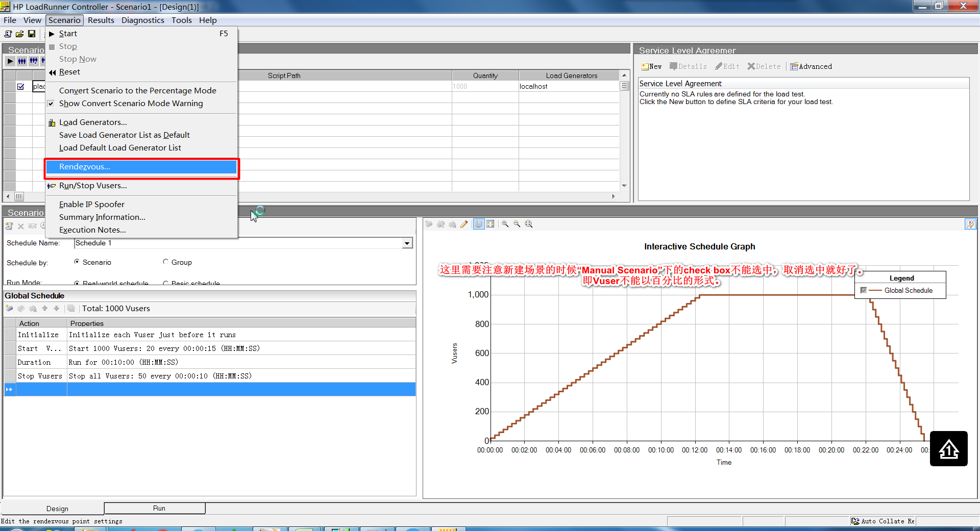This screenshot has height=531, width=980.
Task: Click the Edit Action icon in Global Schedule toolbar
Action: pos(21,309)
